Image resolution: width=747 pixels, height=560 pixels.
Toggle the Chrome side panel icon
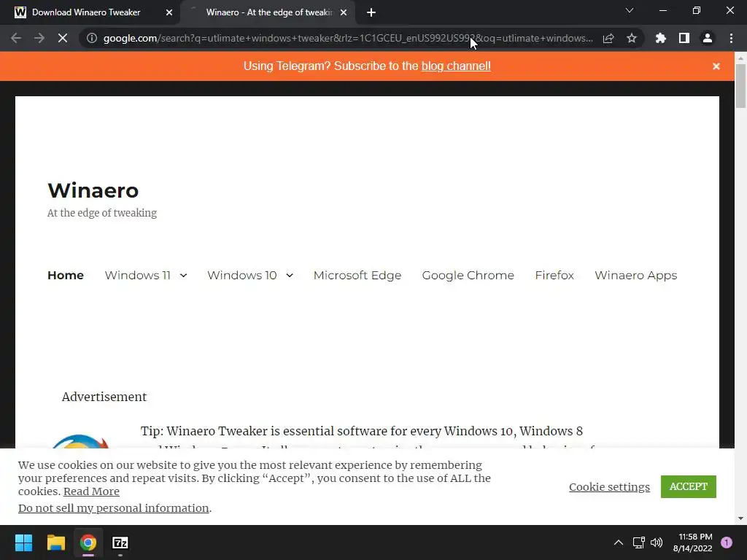(x=684, y=38)
